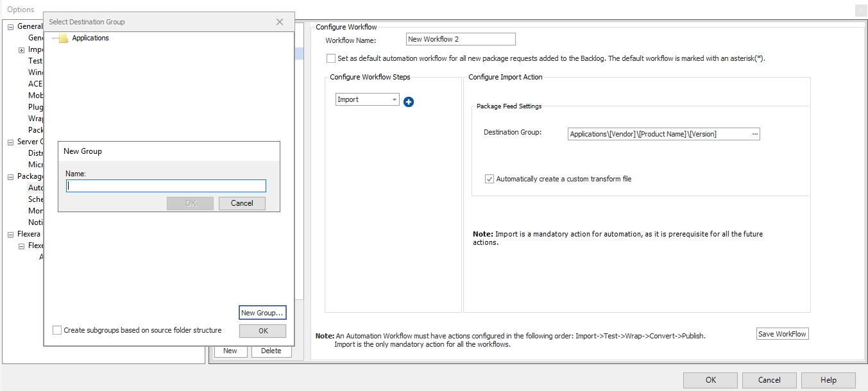Toggle Create subgroups based on source folder

coord(57,330)
